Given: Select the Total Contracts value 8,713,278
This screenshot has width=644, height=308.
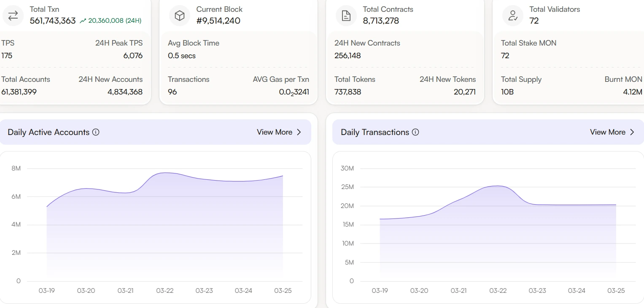Looking at the screenshot, I should tap(381, 21).
